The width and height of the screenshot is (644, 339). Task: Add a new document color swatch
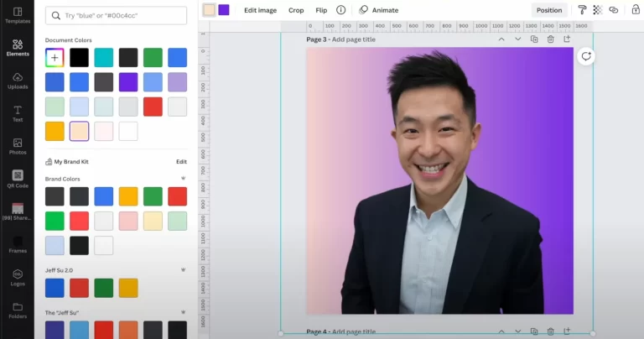pos(55,58)
